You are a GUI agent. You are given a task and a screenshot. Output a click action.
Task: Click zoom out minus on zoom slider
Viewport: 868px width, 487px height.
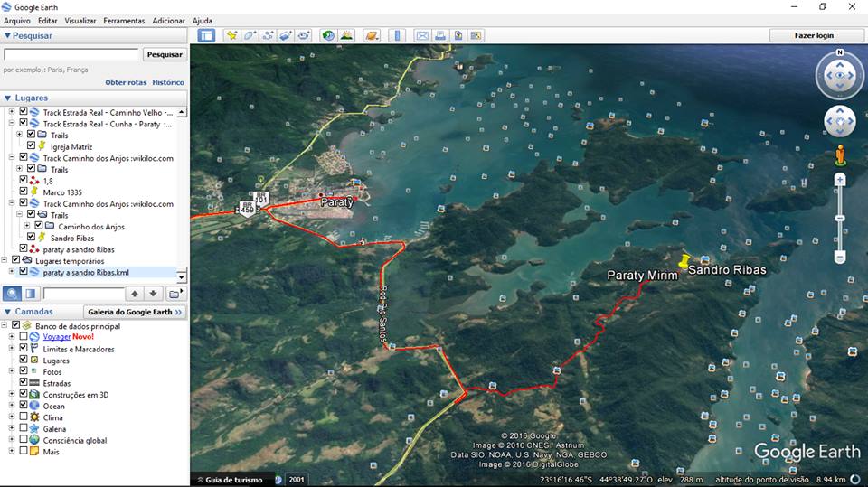[840, 258]
